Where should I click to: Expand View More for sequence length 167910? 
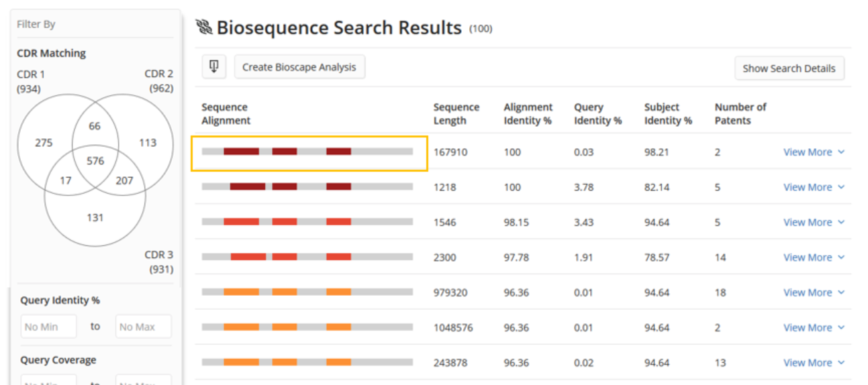pos(814,152)
